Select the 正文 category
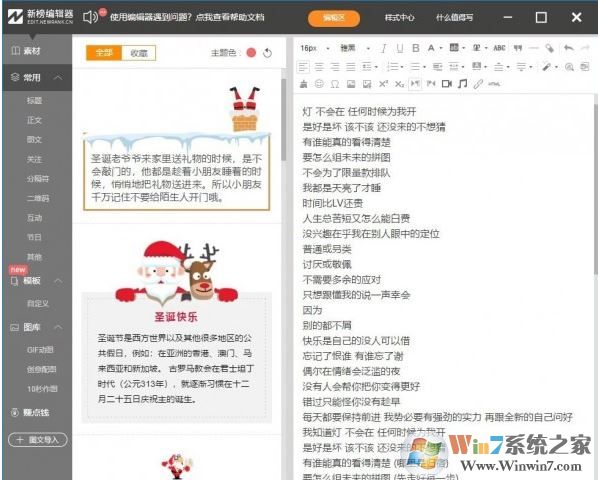598x480 pixels. (34, 120)
